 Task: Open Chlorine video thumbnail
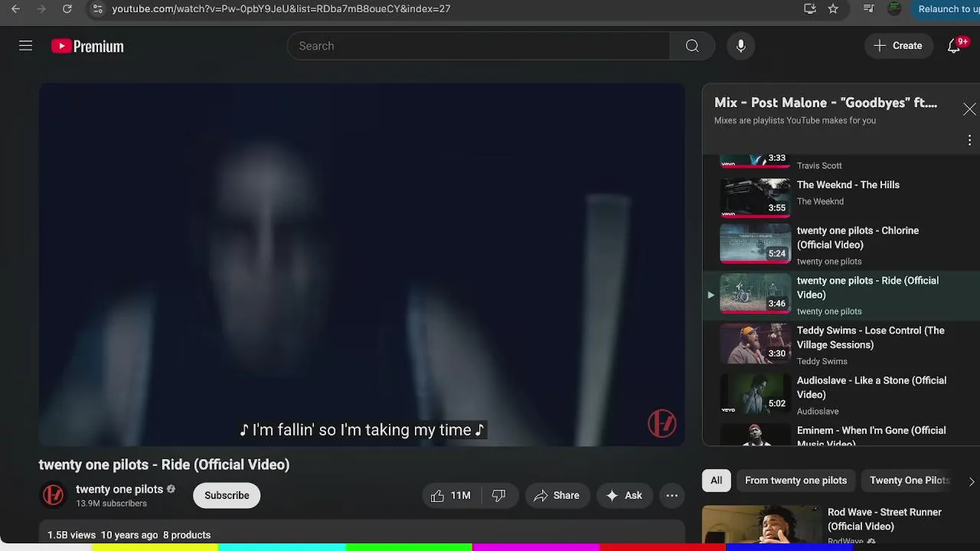(755, 243)
